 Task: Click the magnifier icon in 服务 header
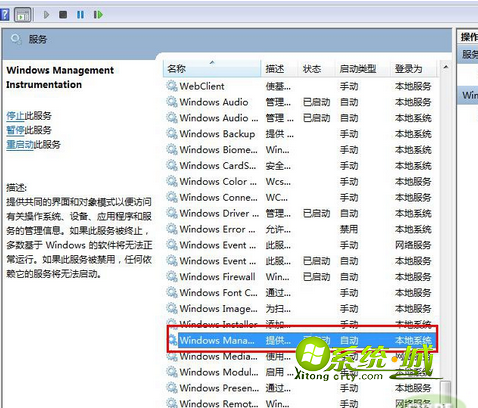point(15,40)
